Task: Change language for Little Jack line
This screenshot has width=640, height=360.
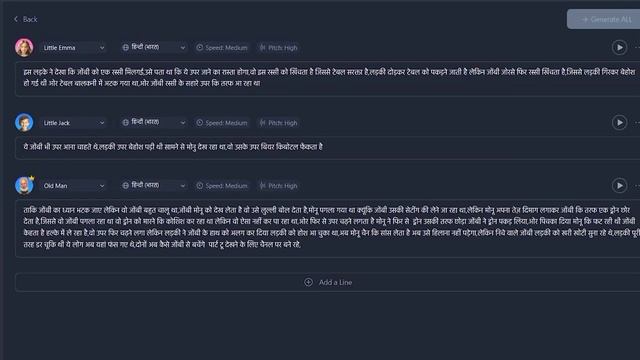Action: (x=153, y=122)
